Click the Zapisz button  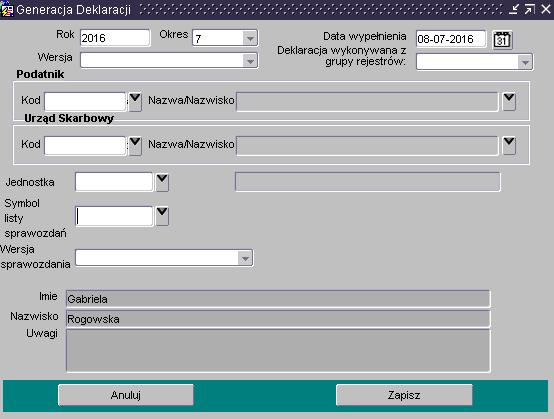click(404, 395)
